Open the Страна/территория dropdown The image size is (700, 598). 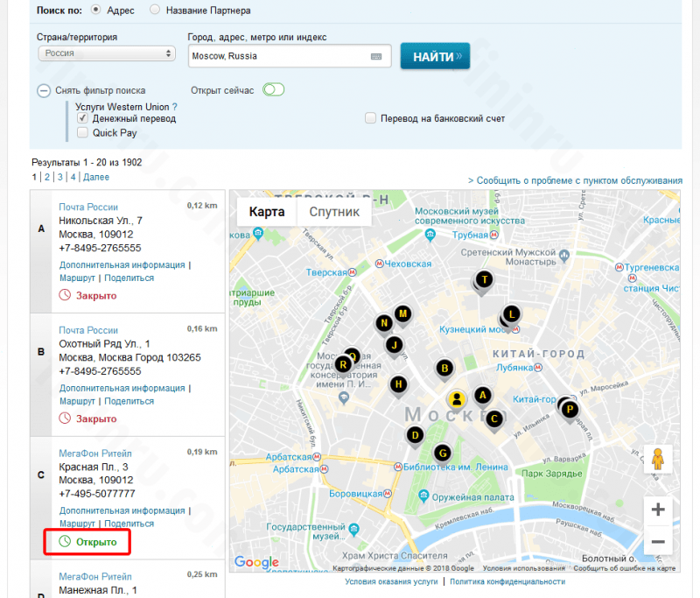click(107, 53)
